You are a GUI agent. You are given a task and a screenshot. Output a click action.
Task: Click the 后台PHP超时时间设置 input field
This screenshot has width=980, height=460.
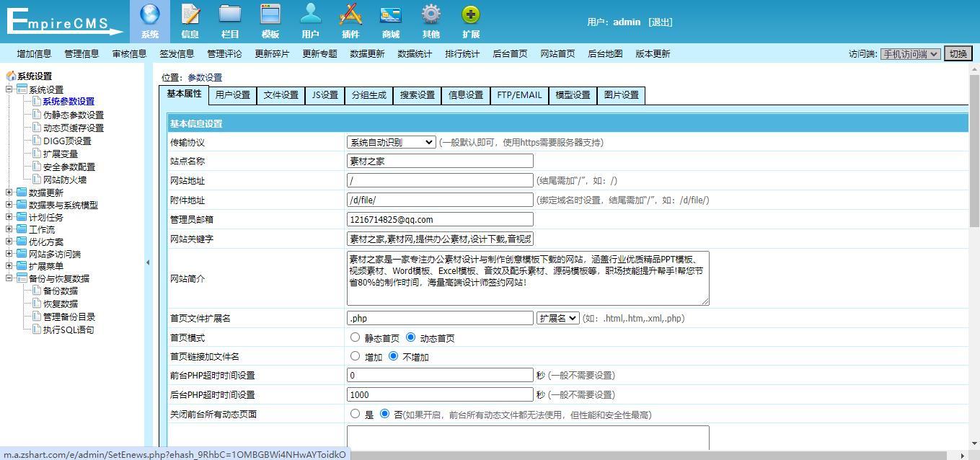[440, 394]
